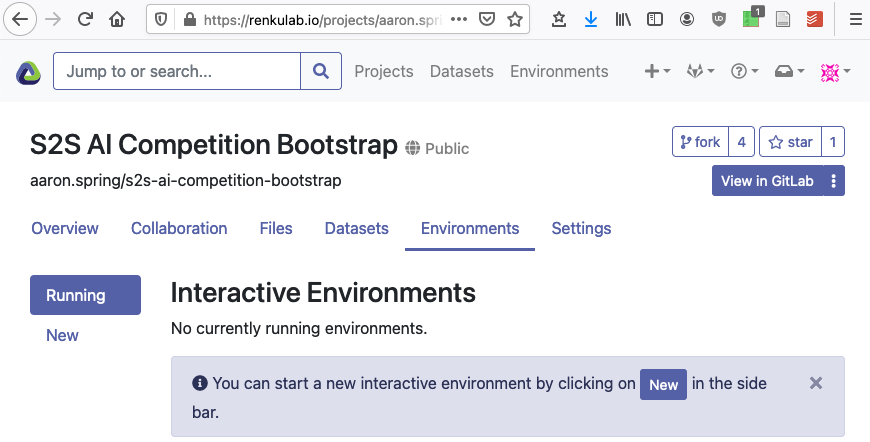Open the Collaboration tab
The height and width of the screenshot is (442, 870).
(x=179, y=228)
